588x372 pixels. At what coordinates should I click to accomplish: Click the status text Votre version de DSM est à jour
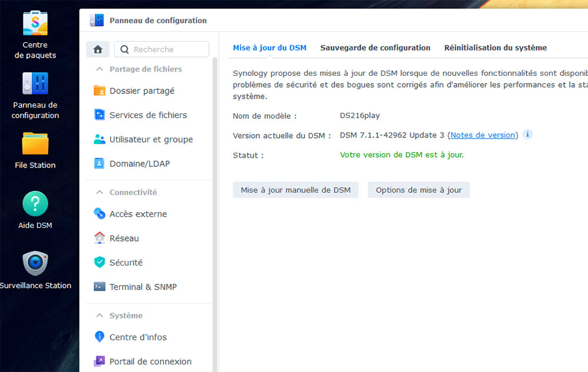coord(402,155)
